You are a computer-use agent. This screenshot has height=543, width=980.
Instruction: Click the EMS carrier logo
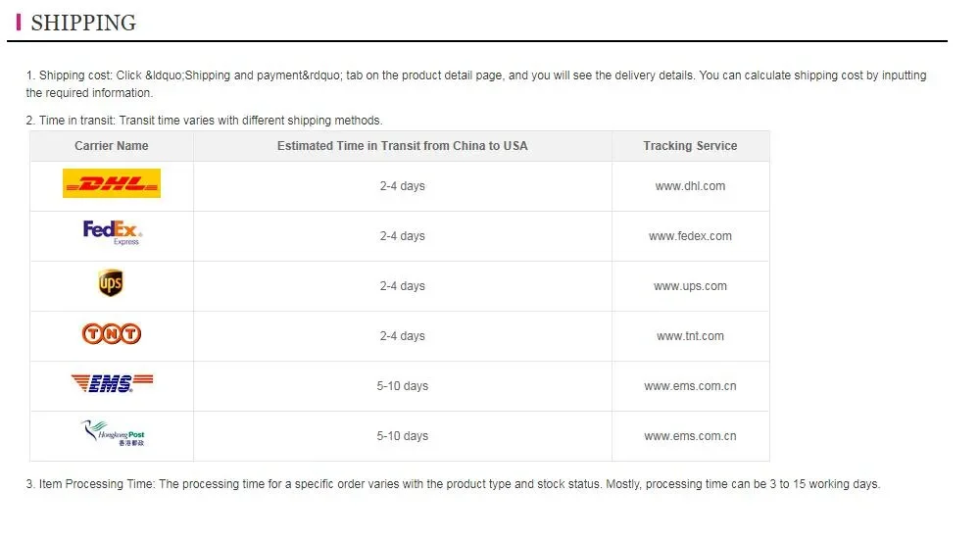click(x=111, y=384)
